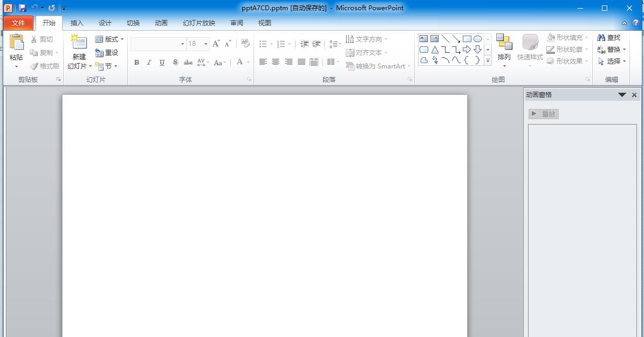The height and width of the screenshot is (337, 644).
Task: Select the oval shape
Action: click(x=477, y=39)
